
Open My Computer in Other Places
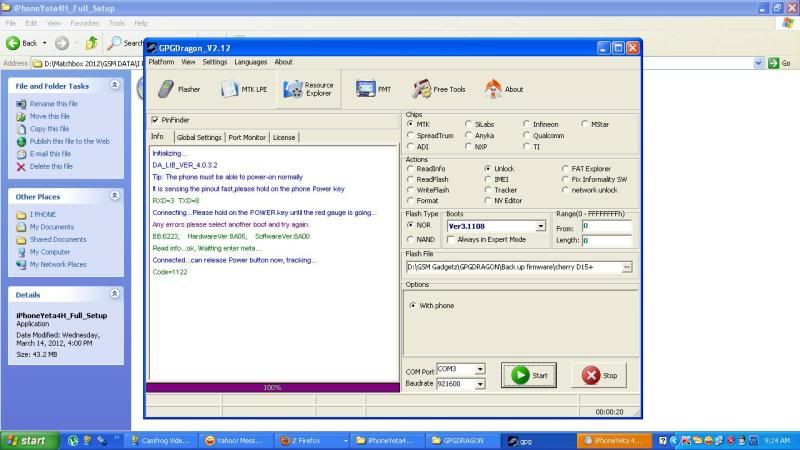49,252
